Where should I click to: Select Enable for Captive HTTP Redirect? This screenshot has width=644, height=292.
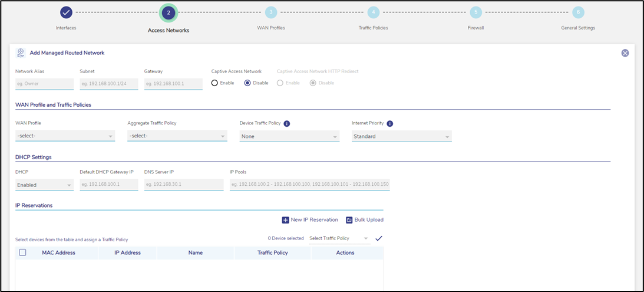280,83
